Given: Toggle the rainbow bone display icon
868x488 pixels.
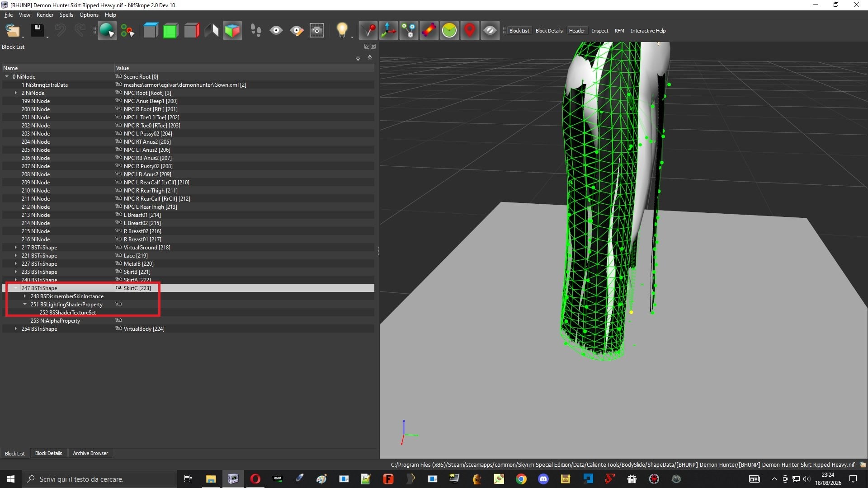Looking at the screenshot, I should 429,31.
